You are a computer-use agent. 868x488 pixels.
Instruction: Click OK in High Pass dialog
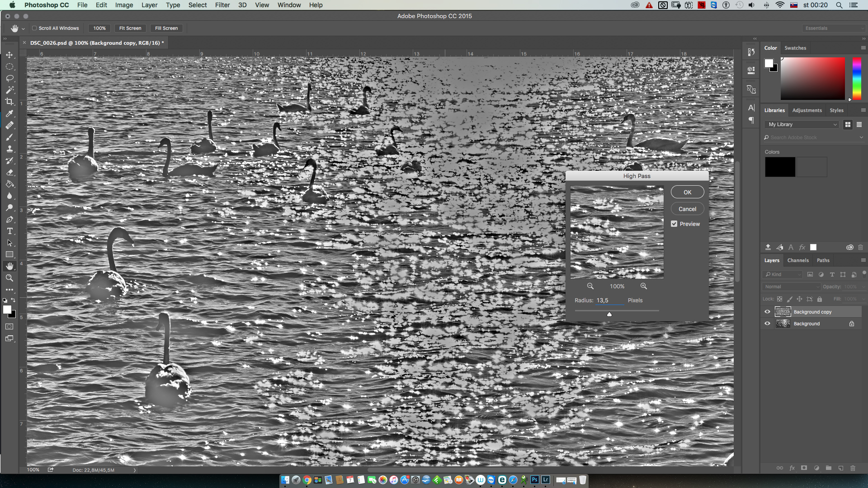pos(687,192)
